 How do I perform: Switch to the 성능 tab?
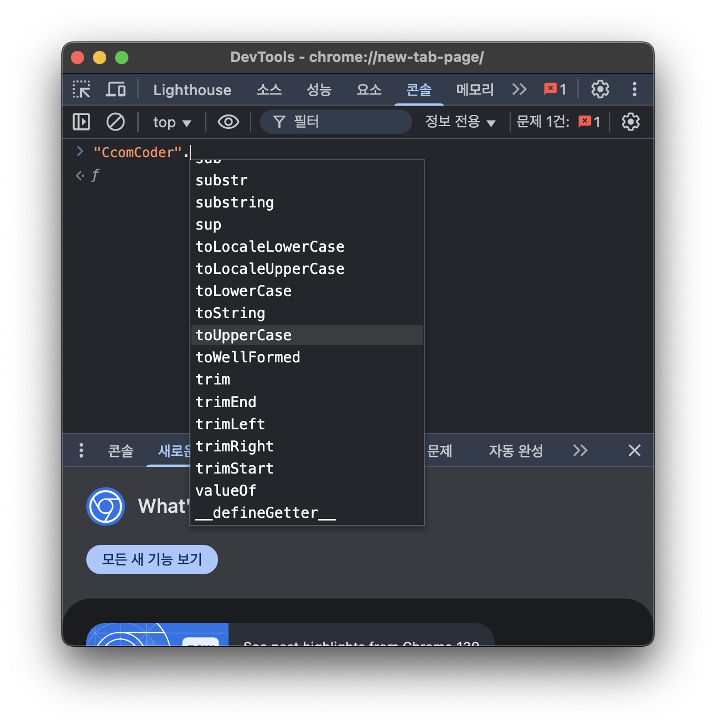click(x=319, y=90)
